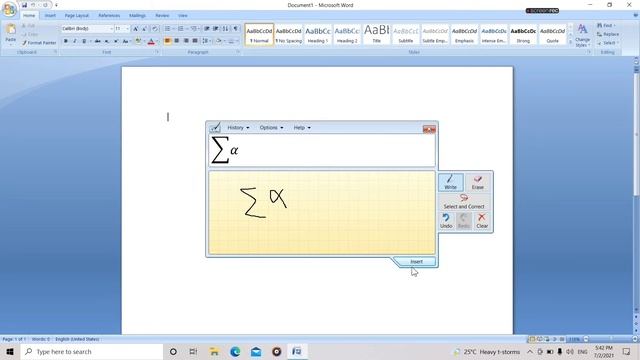Open Options menu in Math Input Panel

(x=271, y=128)
